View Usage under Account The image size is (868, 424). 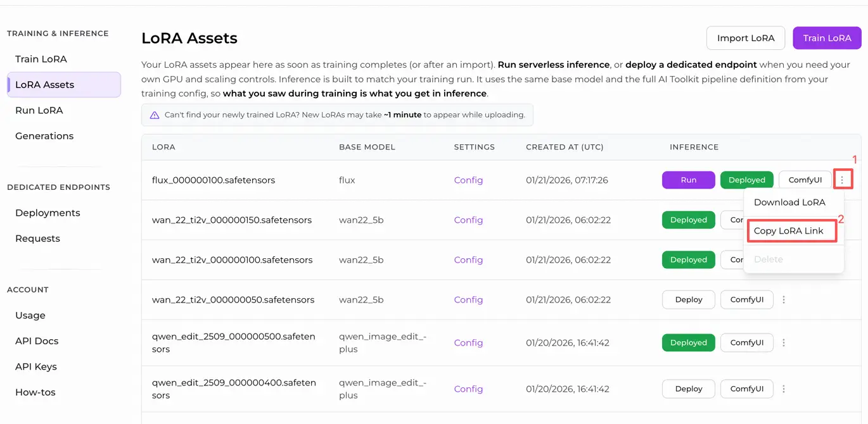tap(30, 315)
